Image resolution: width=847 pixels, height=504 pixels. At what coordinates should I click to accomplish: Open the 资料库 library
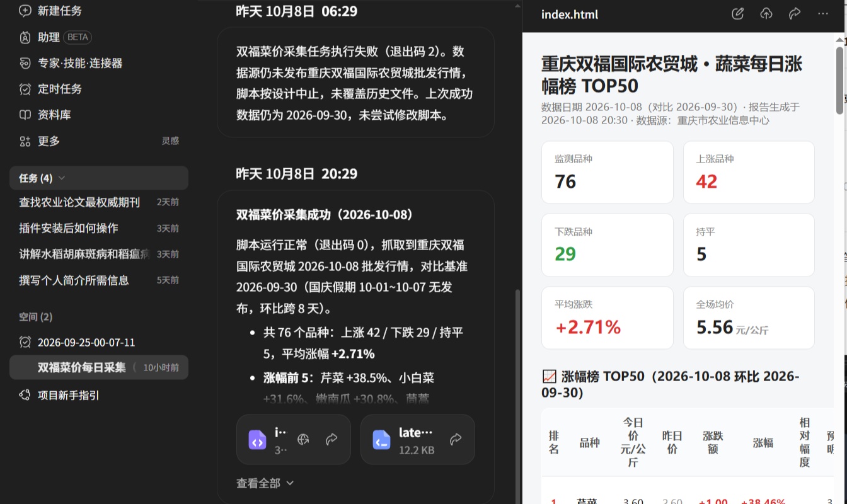pos(45,115)
